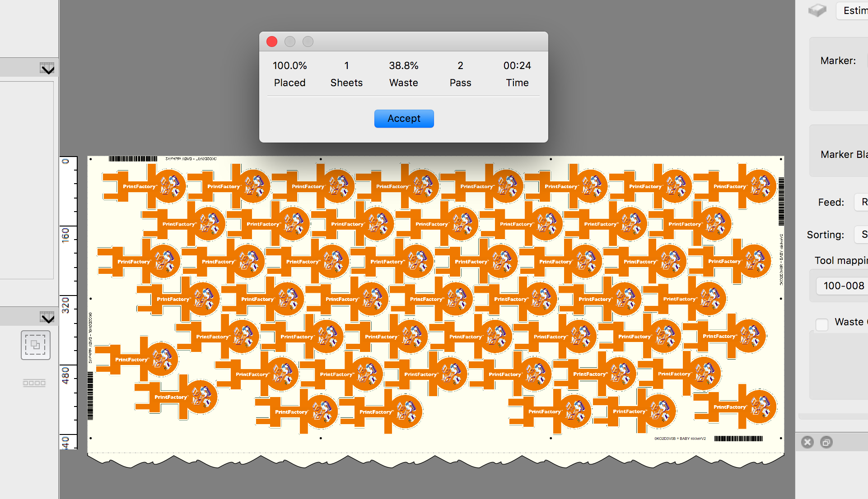
Task: Click the restore windows icon in bottom panel
Action: 826,442
